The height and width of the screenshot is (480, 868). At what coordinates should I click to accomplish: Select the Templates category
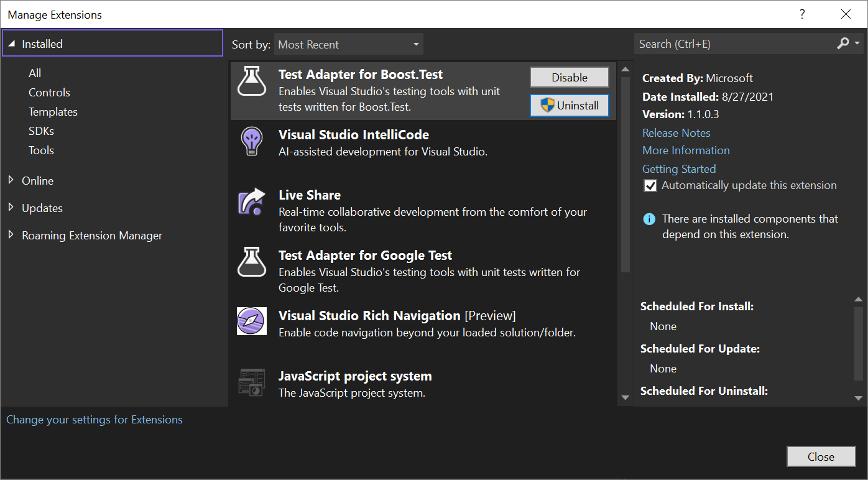pyautogui.click(x=53, y=111)
